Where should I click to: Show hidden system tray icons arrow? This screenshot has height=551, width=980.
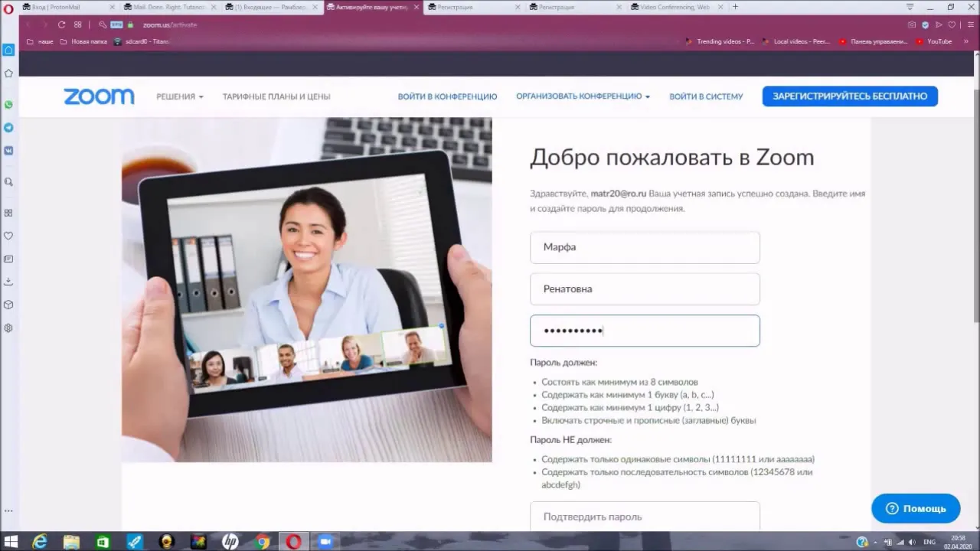click(x=877, y=542)
